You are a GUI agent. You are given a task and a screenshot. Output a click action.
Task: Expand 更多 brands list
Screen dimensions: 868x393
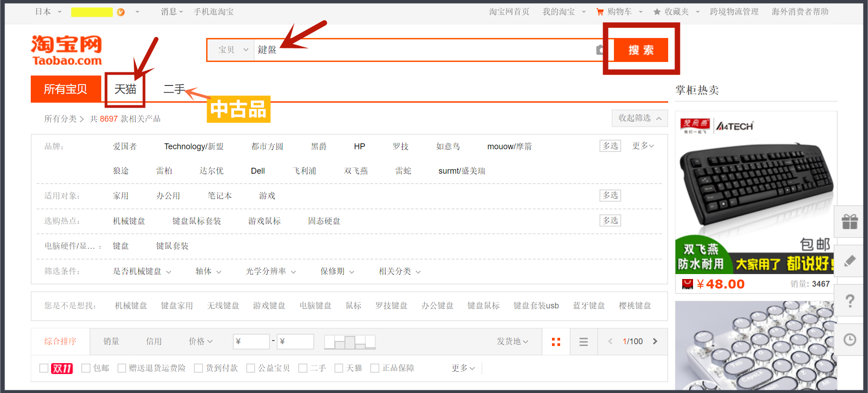[643, 146]
